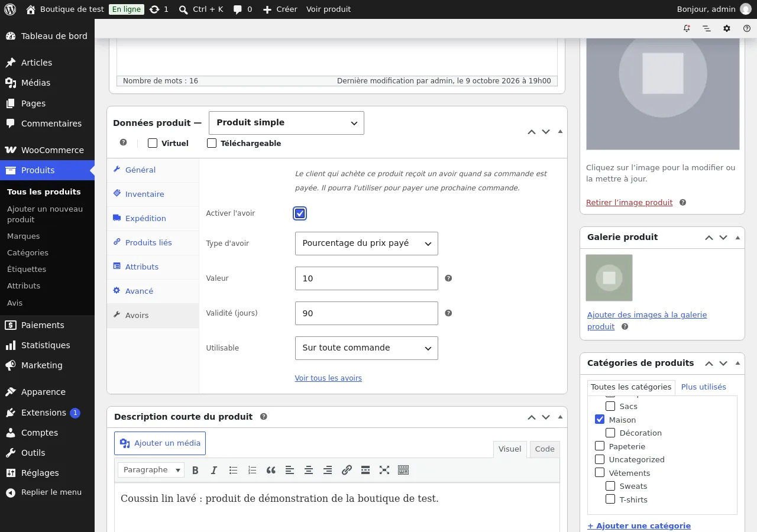Click Ajouter une catégorie link
The image size is (757, 532).
pos(639,525)
